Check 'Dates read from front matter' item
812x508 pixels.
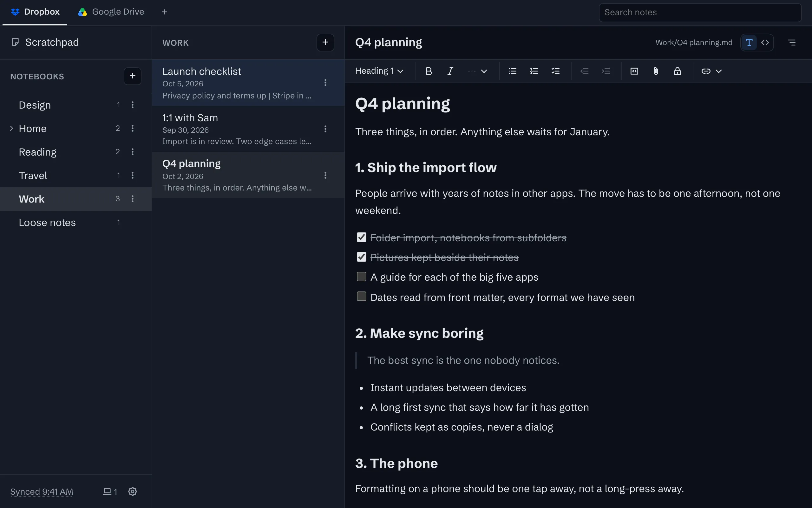coord(361,296)
